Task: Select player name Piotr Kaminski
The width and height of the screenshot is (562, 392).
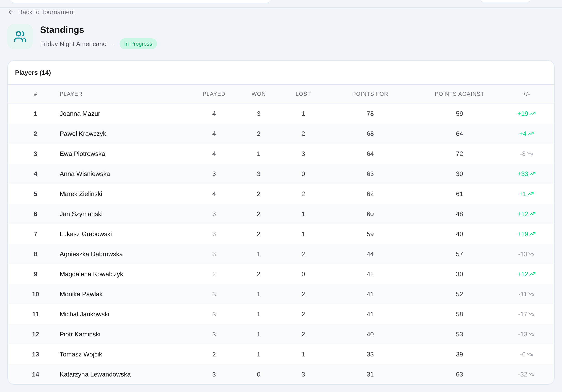Action: (x=80, y=334)
